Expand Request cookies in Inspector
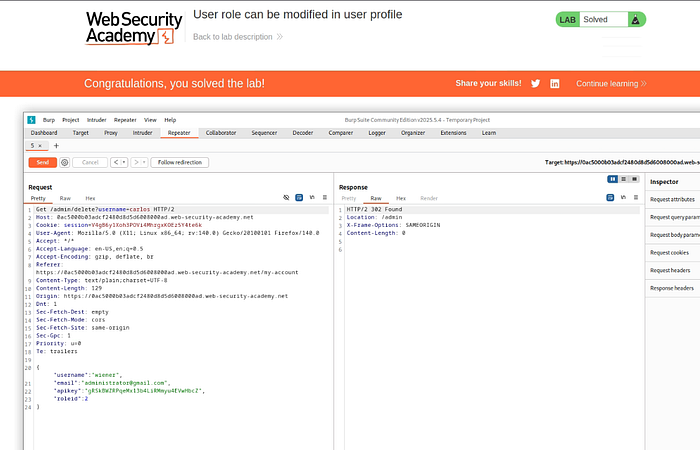700x450 pixels. tap(672, 253)
